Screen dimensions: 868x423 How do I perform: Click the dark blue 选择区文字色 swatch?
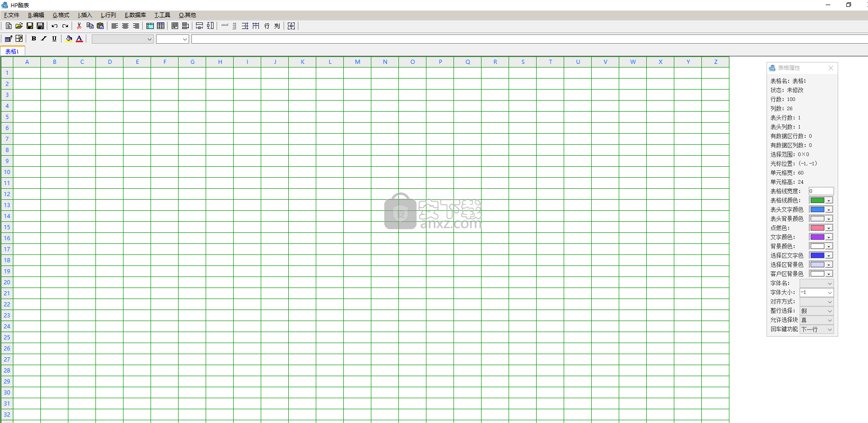click(x=818, y=255)
